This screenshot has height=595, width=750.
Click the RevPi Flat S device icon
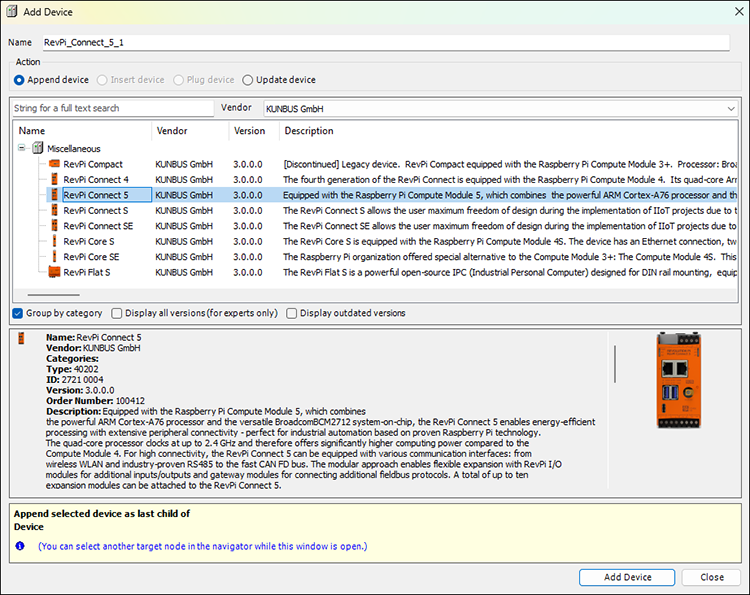tap(55, 272)
